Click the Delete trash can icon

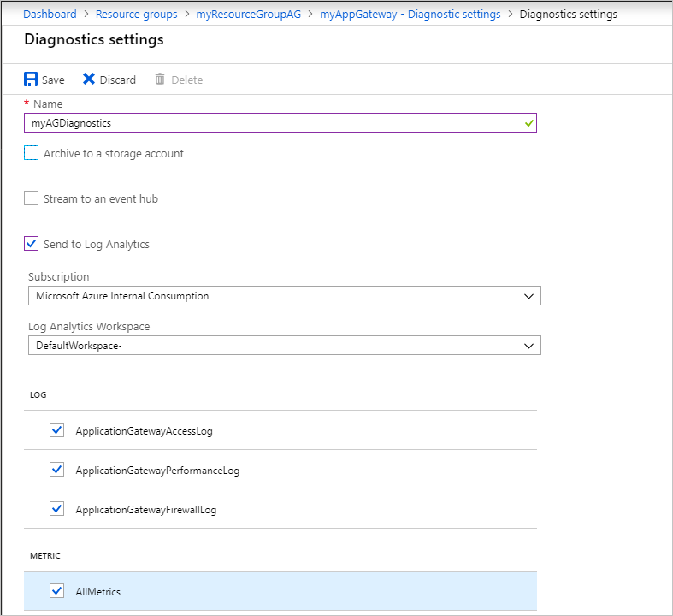click(160, 80)
